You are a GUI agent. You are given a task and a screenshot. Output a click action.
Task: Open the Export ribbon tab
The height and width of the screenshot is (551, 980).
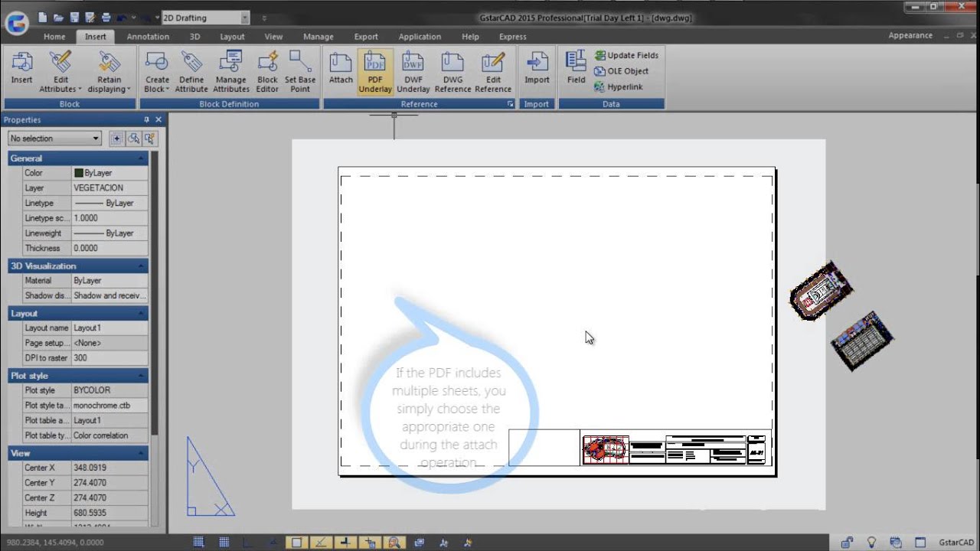(366, 37)
